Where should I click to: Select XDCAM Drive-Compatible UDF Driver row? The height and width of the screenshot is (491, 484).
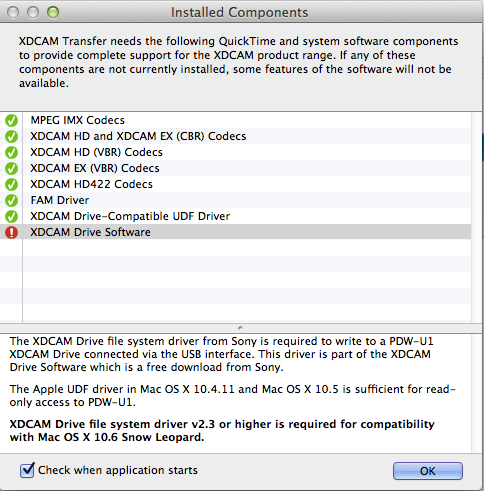click(x=235, y=216)
